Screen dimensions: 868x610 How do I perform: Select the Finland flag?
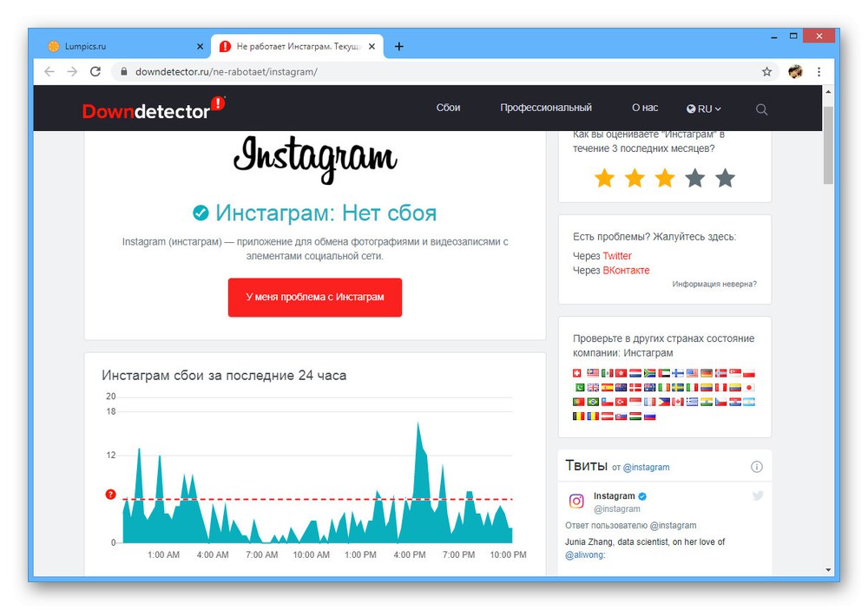[678, 373]
